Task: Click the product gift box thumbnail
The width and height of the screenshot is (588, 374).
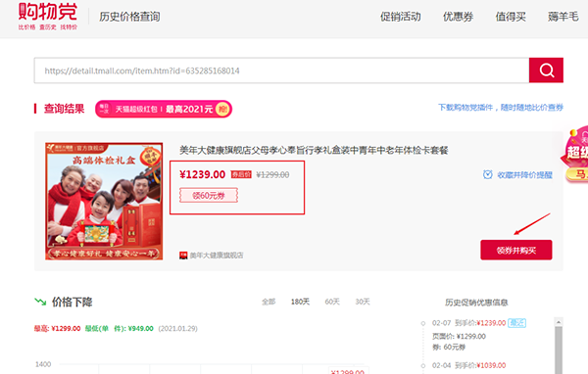Action: point(104,201)
